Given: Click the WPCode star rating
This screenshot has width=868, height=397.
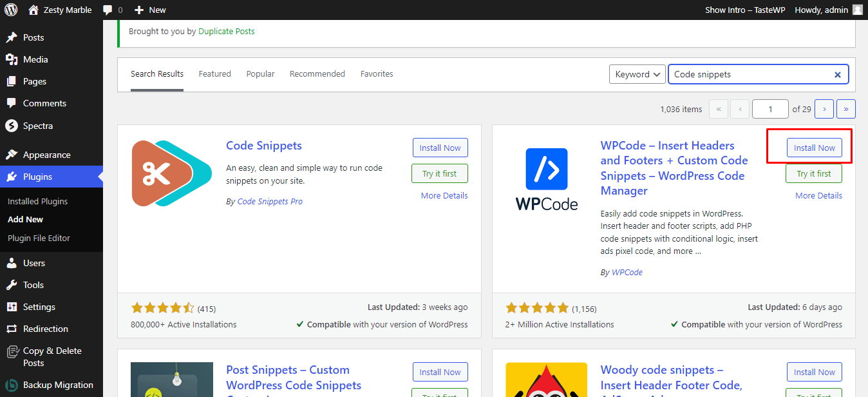Looking at the screenshot, I should coord(537,307).
